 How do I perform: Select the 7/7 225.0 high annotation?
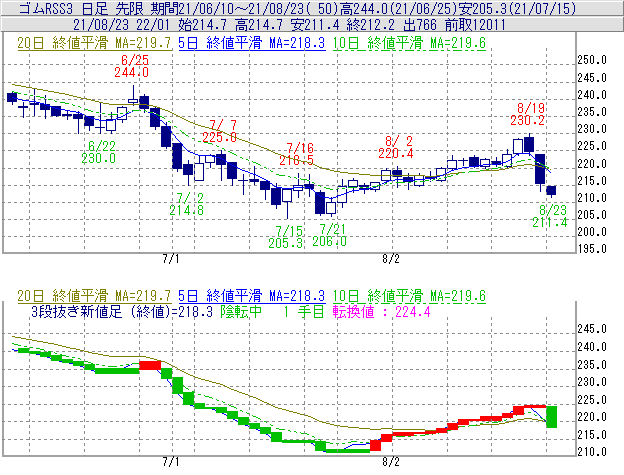pyautogui.click(x=220, y=131)
